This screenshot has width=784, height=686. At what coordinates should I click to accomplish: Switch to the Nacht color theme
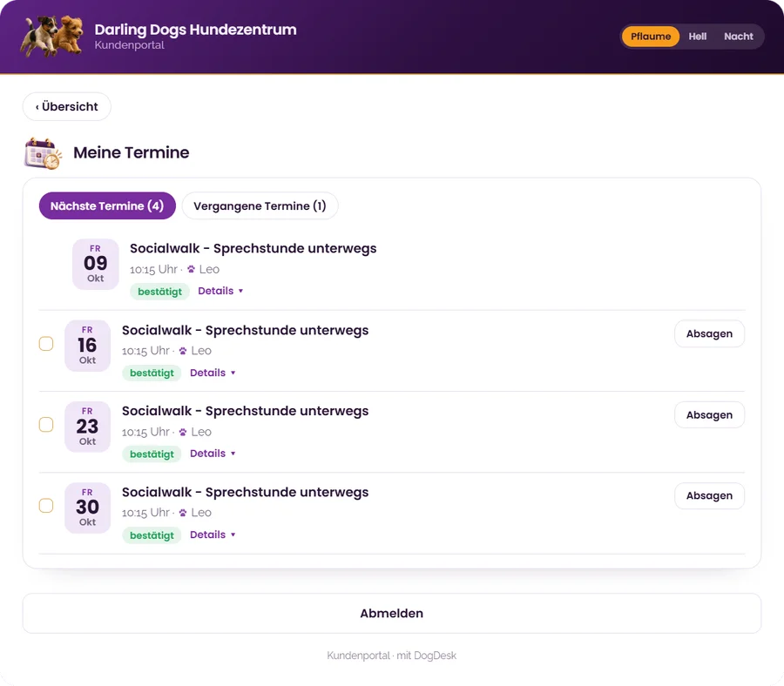point(738,37)
